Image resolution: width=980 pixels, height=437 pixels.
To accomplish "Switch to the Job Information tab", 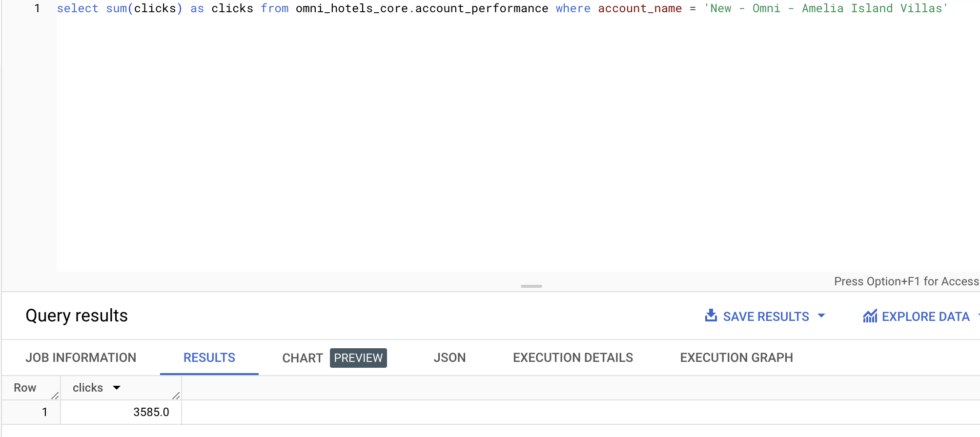I will (x=81, y=358).
